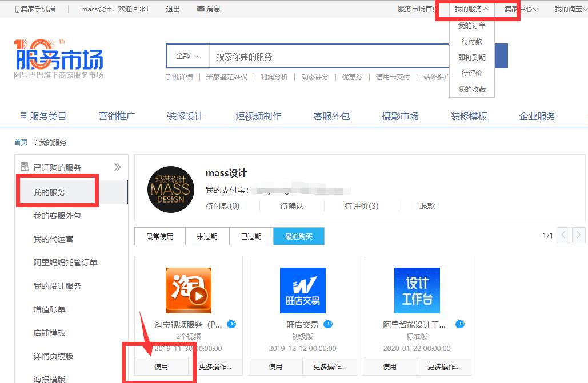
Task: Select the 旺店交易 service icon
Action: [x=302, y=290]
